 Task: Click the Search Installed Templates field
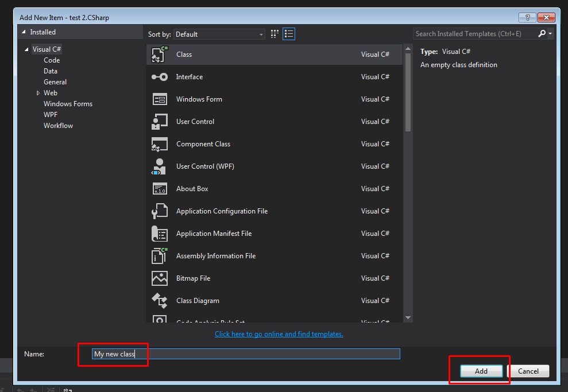pos(476,34)
